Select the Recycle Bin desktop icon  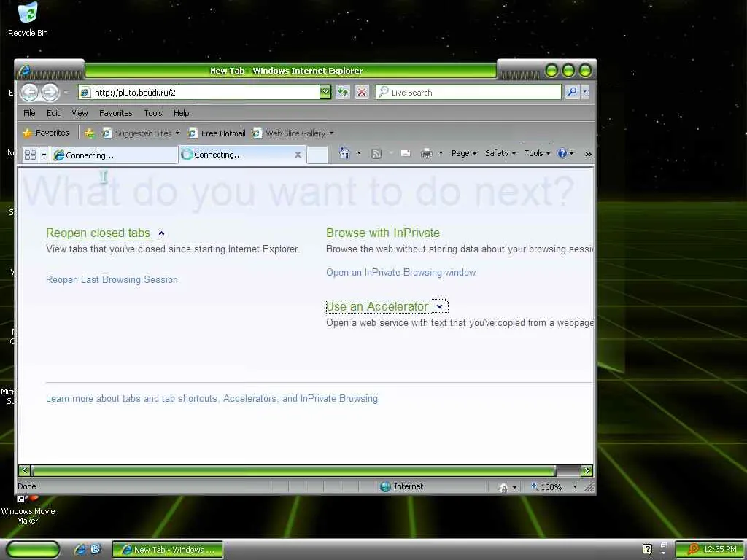point(28,20)
